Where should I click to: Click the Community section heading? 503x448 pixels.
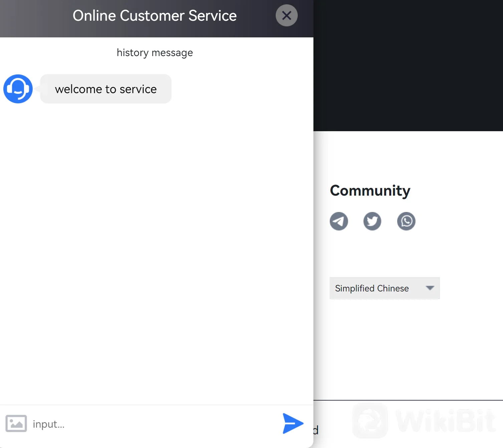[x=370, y=191]
